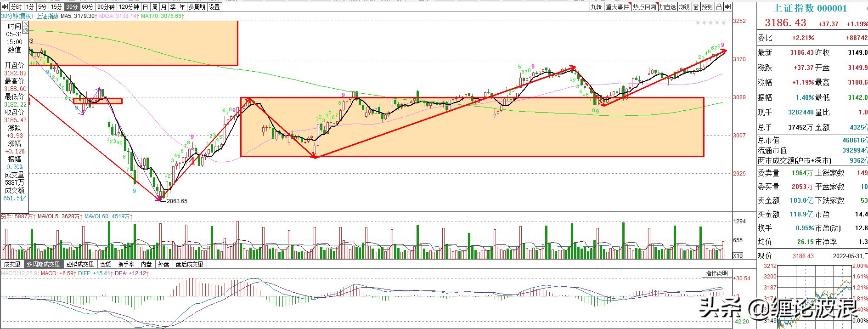Click the 换手 0.95% value

(805, 228)
